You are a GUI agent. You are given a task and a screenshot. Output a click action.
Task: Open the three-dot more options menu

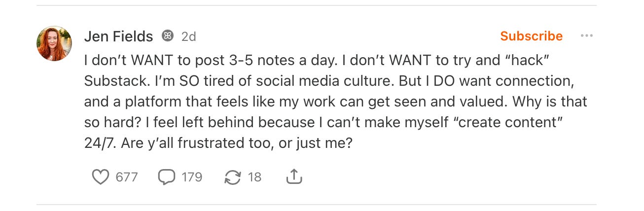tap(586, 36)
